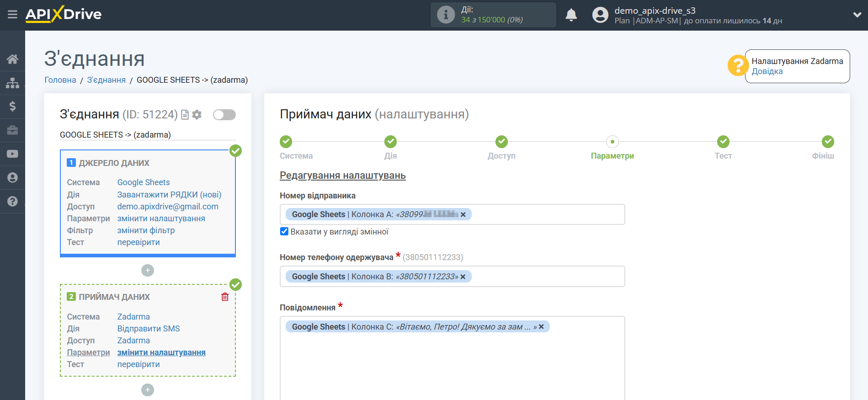The width and height of the screenshot is (868, 400).
Task: Go to the Система step
Action: 286,142
